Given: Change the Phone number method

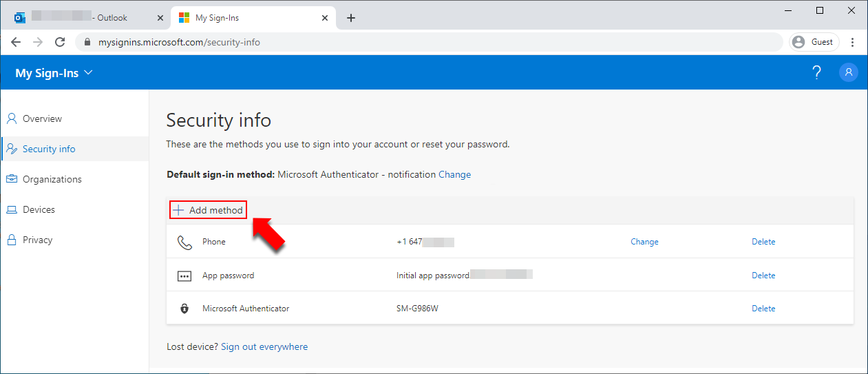Looking at the screenshot, I should (644, 242).
